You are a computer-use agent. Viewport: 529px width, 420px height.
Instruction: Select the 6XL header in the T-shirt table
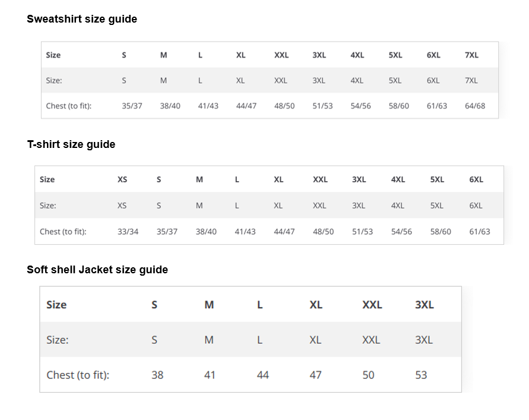(x=476, y=179)
